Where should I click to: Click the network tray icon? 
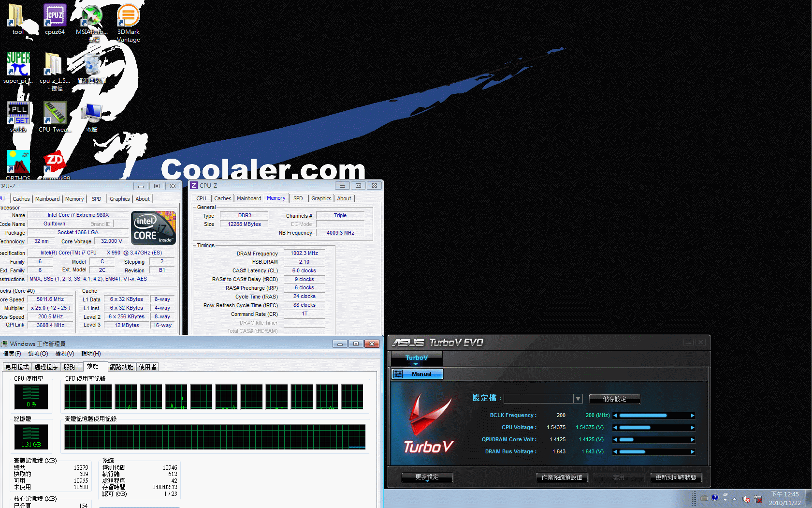point(758,499)
